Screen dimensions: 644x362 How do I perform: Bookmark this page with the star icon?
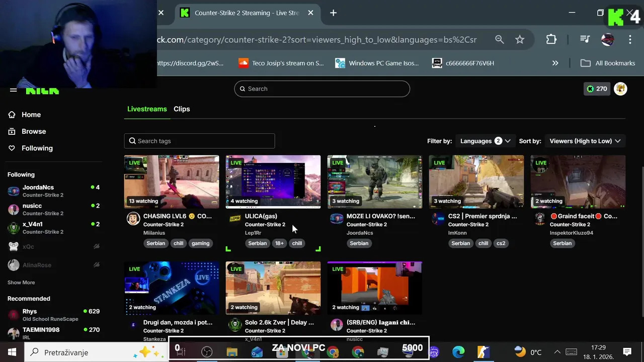coord(520,39)
